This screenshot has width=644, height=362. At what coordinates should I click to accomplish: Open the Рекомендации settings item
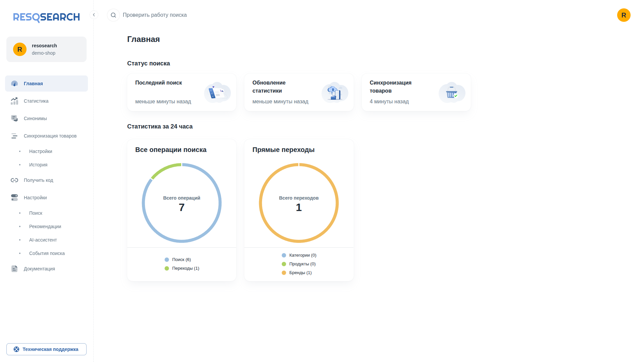coord(45,226)
